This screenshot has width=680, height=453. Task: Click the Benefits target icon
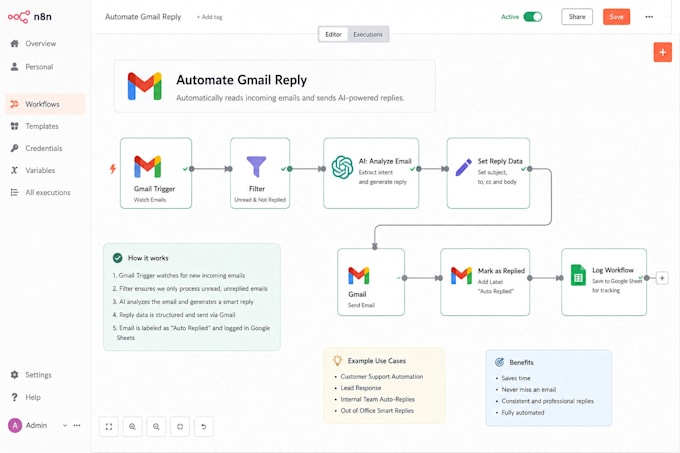[500, 362]
